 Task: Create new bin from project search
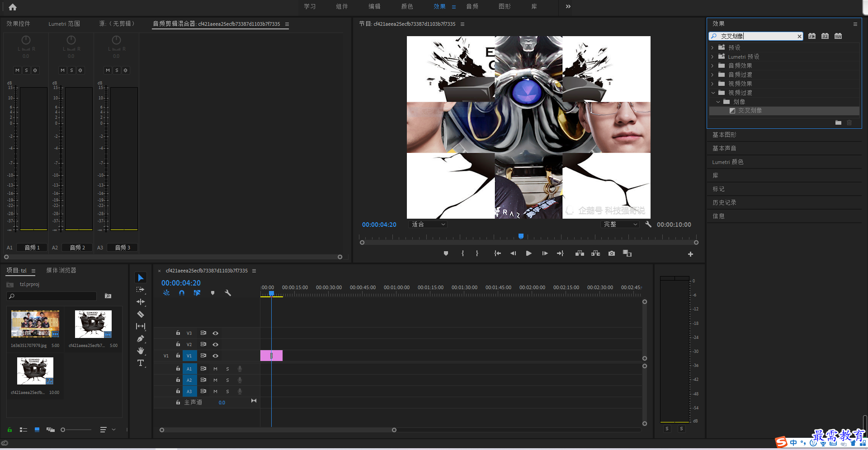coord(108,296)
